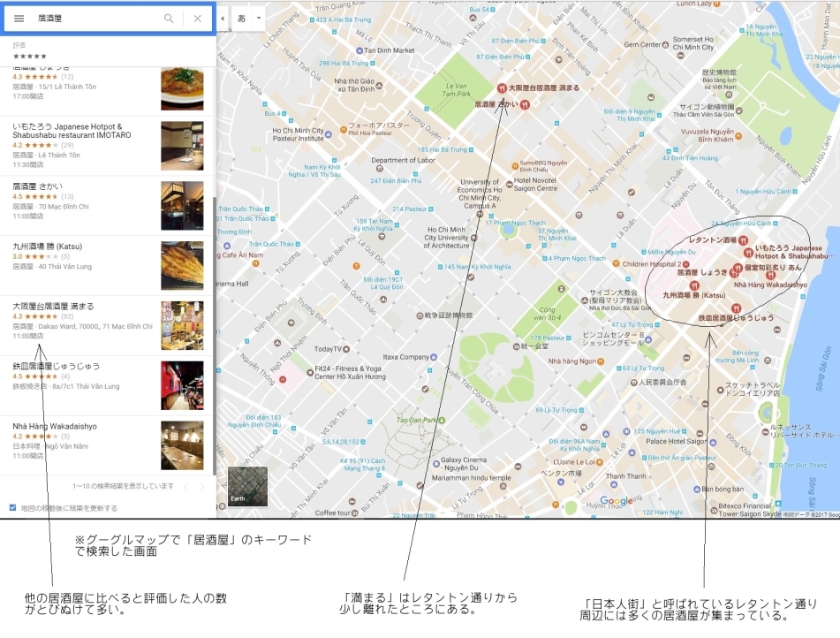Select the 鉄皿居酒屋じゅうじゅう map pin

[x=736, y=308]
